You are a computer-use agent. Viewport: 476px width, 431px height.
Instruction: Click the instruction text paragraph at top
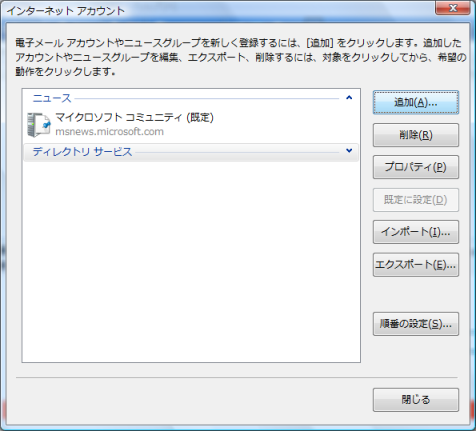click(241, 57)
